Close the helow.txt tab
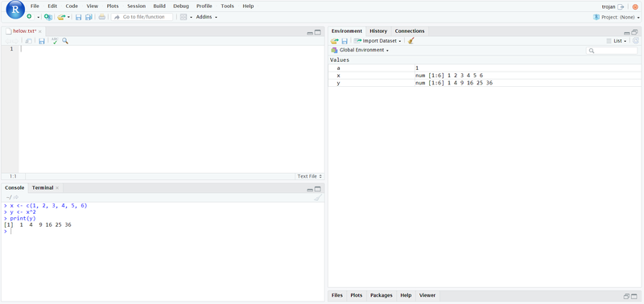644x304 pixels. point(39,31)
